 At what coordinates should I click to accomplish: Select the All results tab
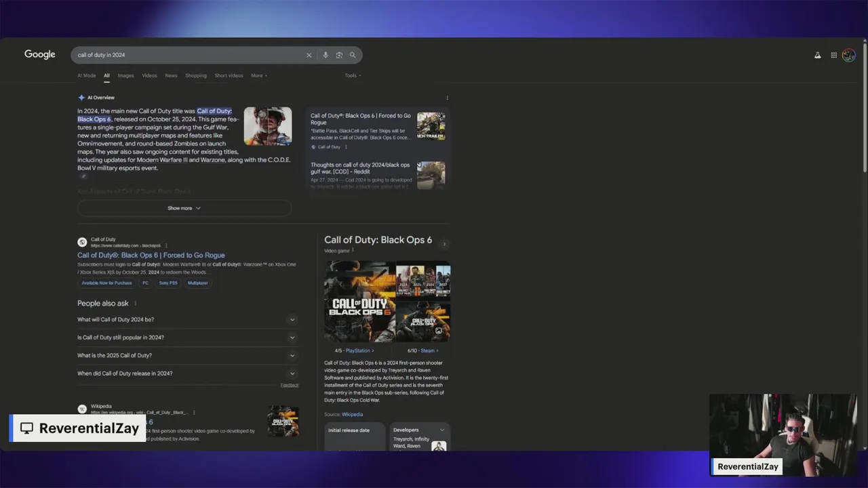106,75
